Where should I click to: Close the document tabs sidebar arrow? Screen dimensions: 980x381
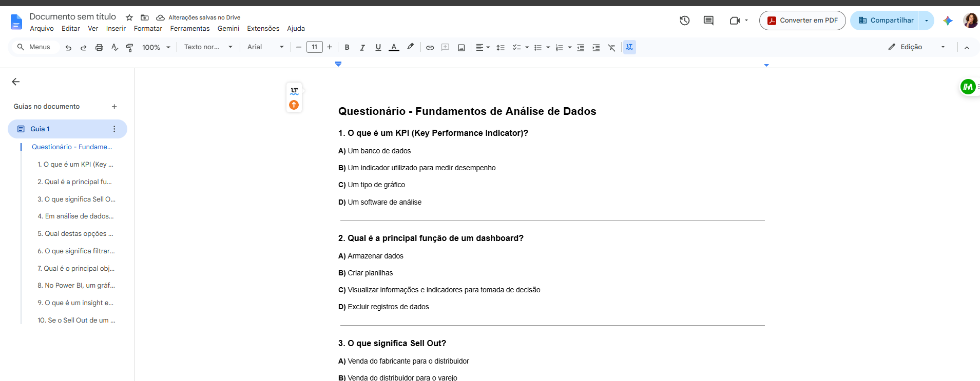click(x=16, y=82)
